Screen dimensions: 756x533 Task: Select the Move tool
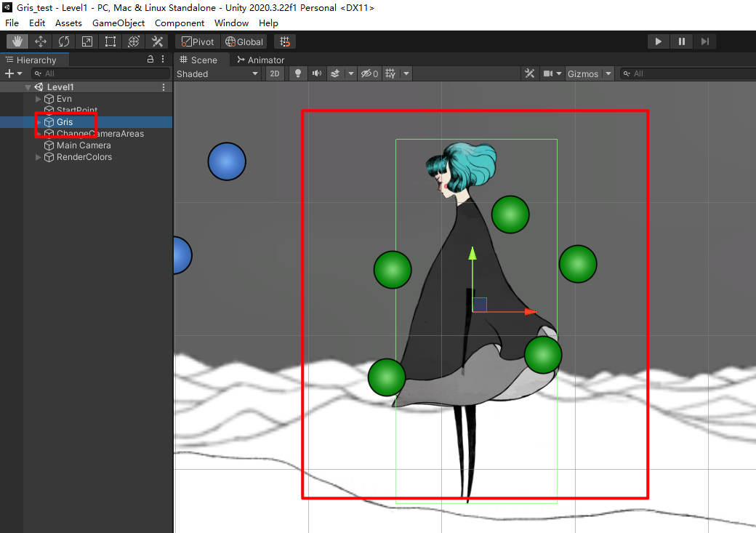point(41,41)
